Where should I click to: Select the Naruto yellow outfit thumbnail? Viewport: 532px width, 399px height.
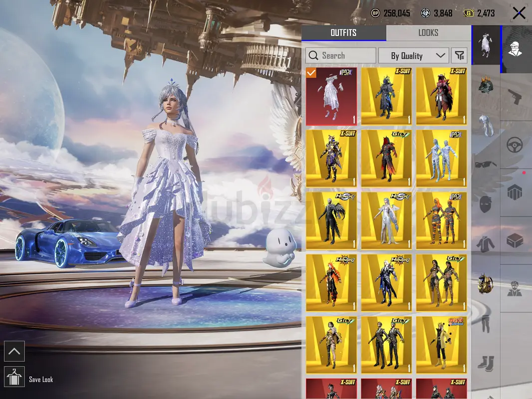click(x=441, y=345)
